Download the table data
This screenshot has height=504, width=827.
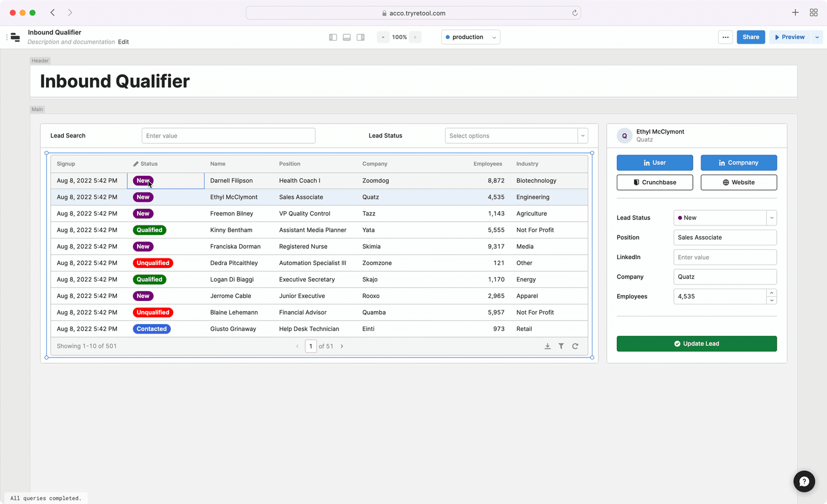point(548,346)
